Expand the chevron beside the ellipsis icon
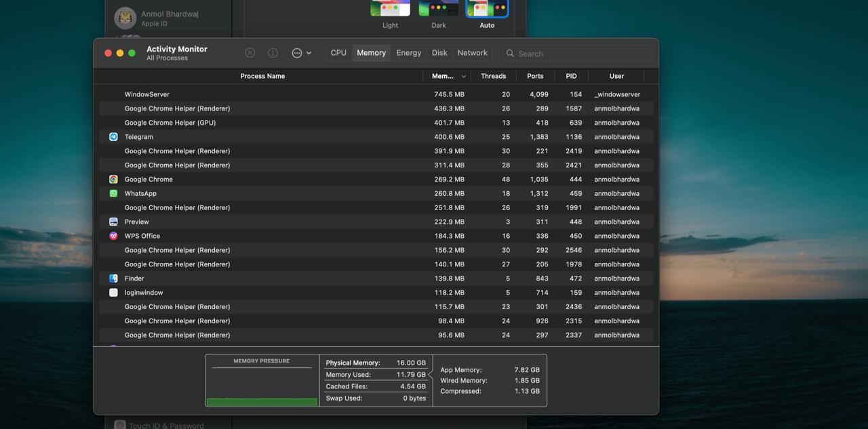The width and height of the screenshot is (868, 429). [x=309, y=53]
